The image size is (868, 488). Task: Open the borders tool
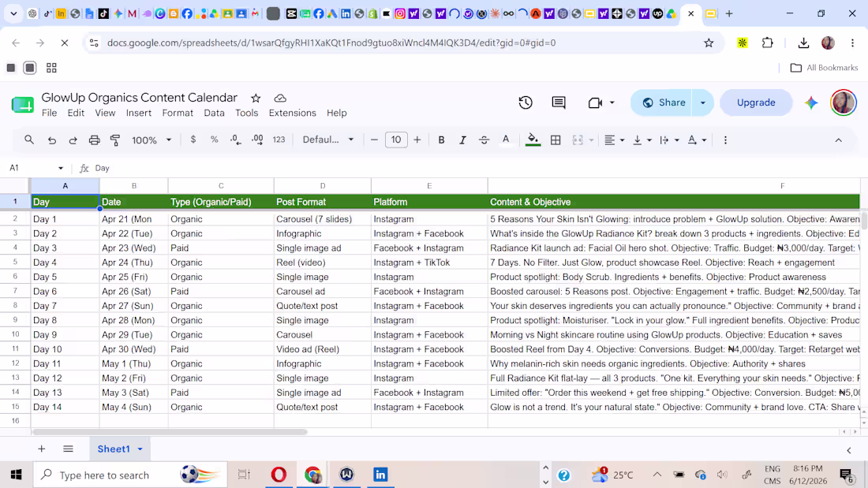pos(556,140)
